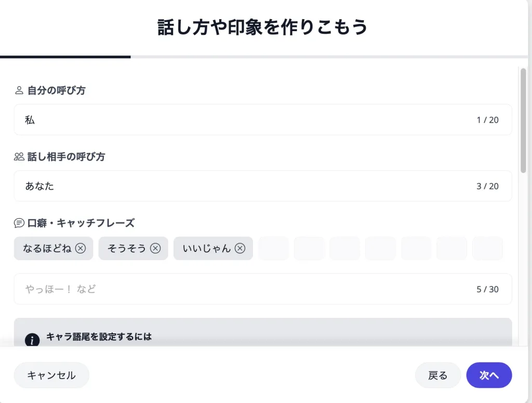Click the キャラ語尾を設定するには notice text
Viewport: 532px width, 403px height.
99,337
